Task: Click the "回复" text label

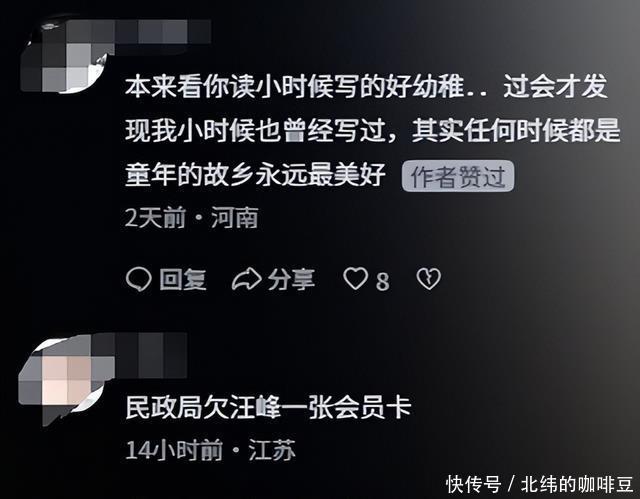Action: click(183, 279)
